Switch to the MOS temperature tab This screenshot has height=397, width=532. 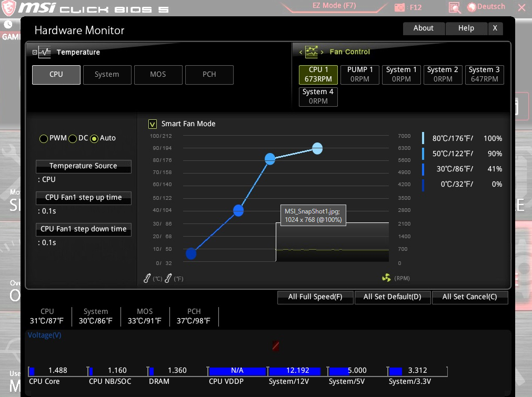pos(158,75)
